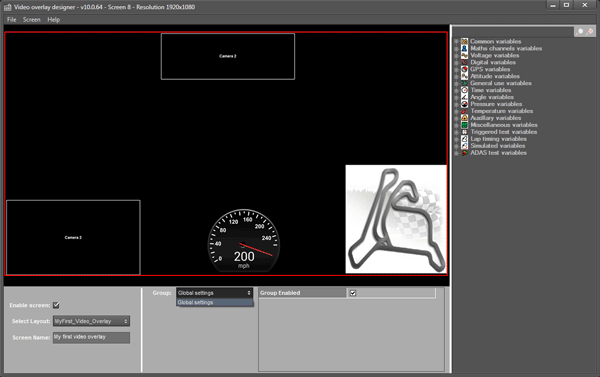Open the Group dropdown
The height and width of the screenshot is (377, 600).
point(214,293)
